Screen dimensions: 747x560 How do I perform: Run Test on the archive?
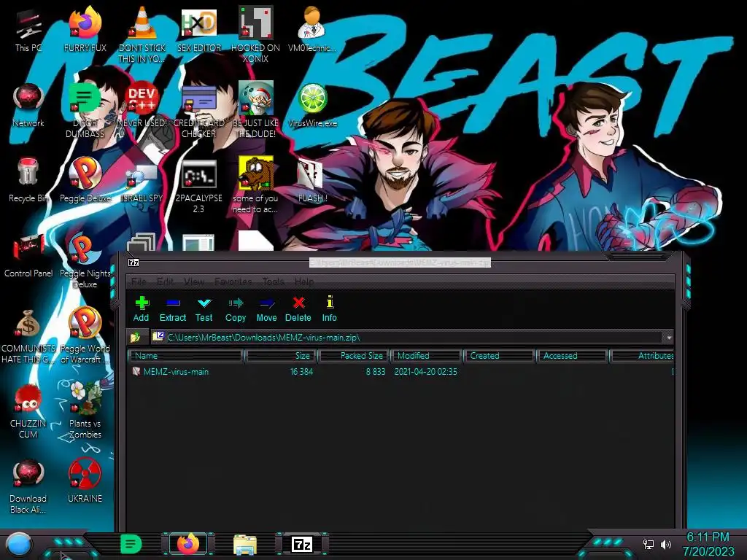coord(204,308)
